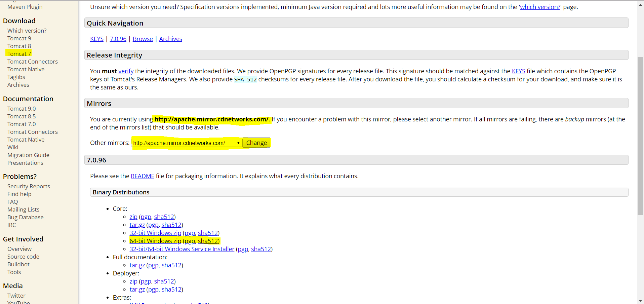
Task: Click the scrollbar up arrow
Action: (640, 5)
